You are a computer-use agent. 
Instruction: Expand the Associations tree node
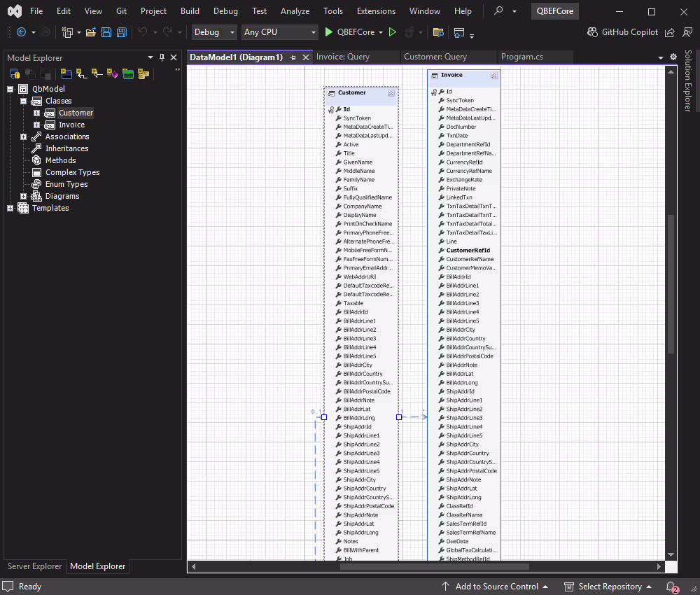[23, 136]
